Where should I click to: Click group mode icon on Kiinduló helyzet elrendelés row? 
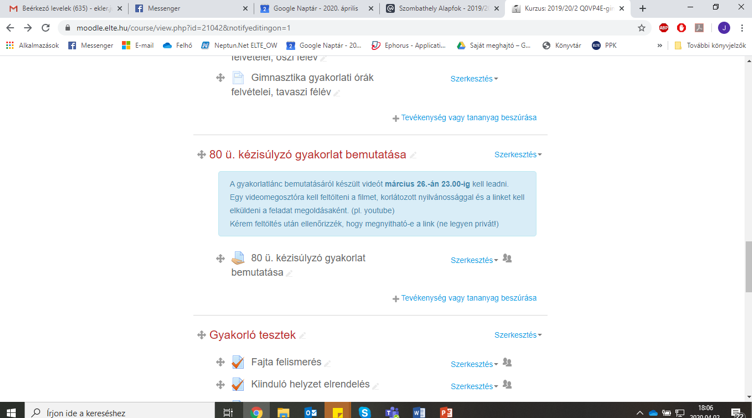(507, 385)
